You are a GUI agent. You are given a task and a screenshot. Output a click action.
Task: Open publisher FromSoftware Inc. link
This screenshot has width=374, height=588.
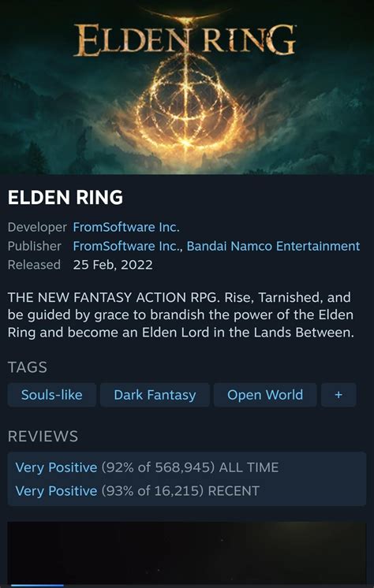pos(127,246)
